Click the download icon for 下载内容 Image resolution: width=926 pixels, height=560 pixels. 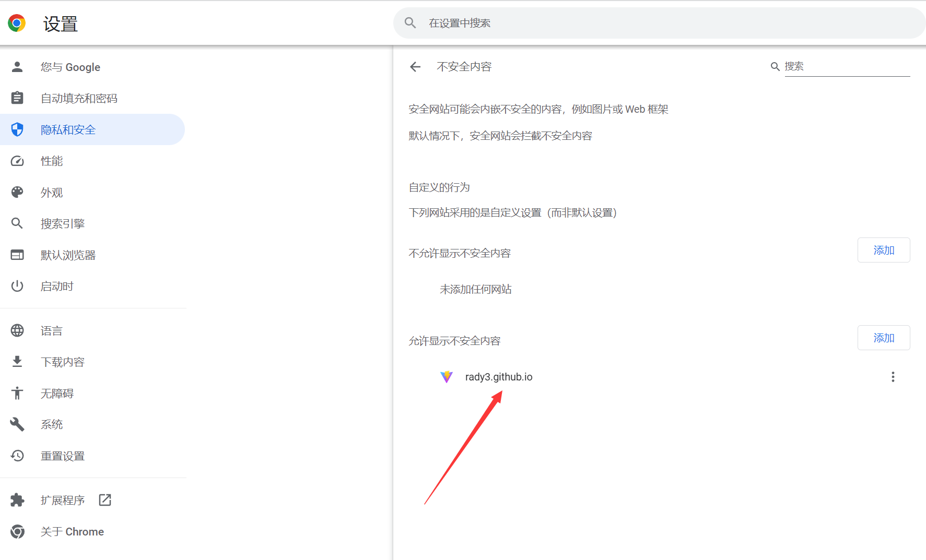pos(17,362)
